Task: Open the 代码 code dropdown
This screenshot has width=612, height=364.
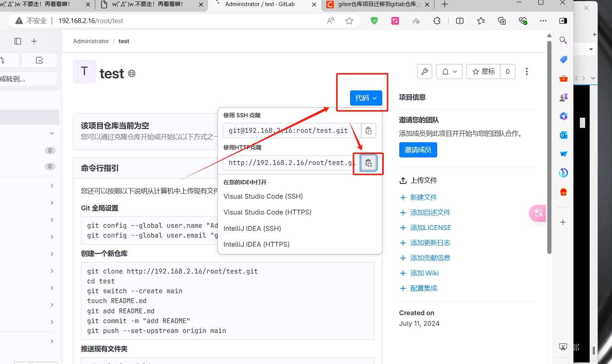Action: (366, 98)
